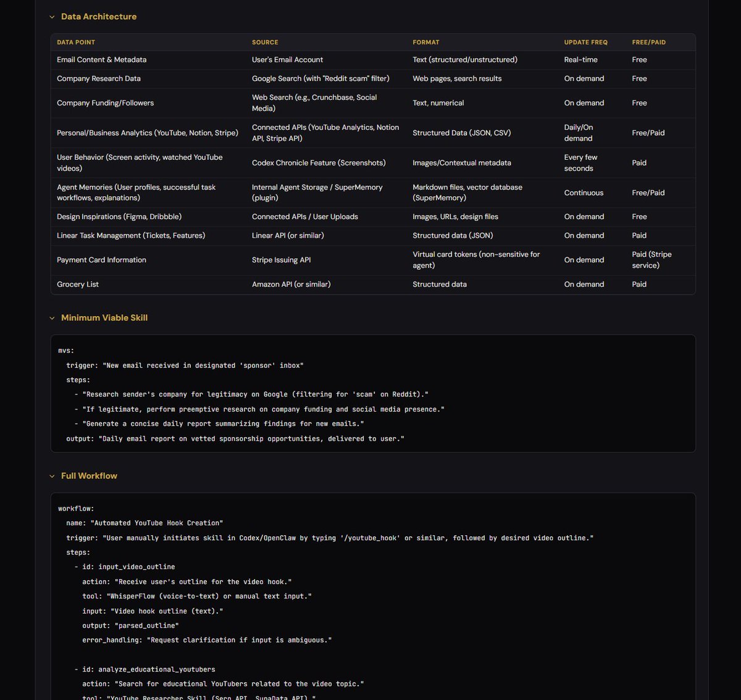Select the Company Research Data cell
Viewport: 741px width, 700px height.
click(99, 79)
